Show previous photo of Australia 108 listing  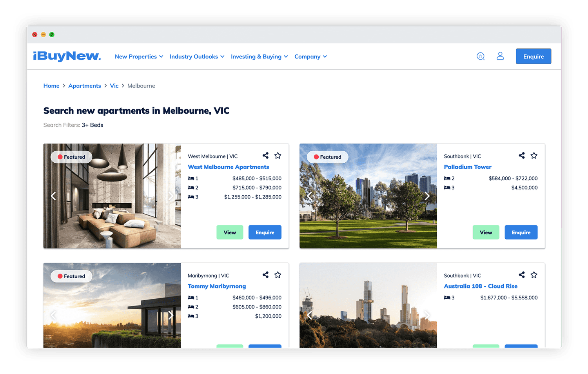[x=309, y=315]
